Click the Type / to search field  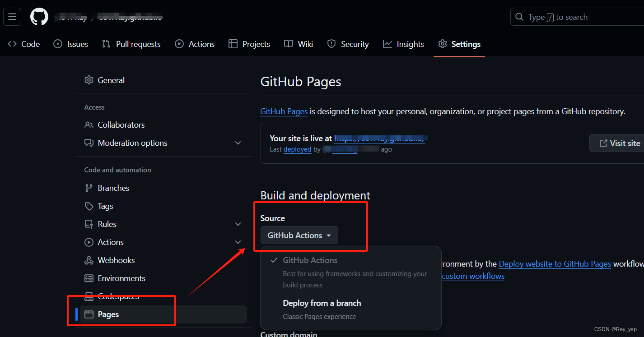[x=577, y=17]
